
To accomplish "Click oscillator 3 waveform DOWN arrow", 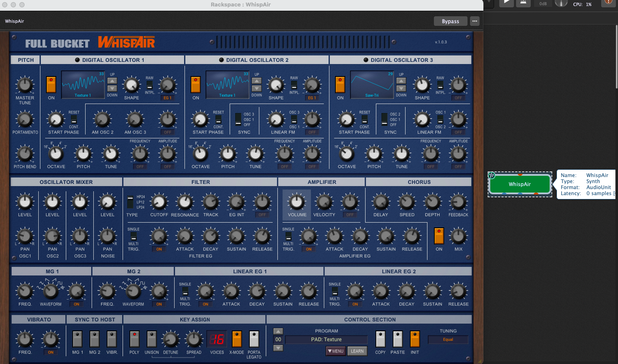I will (401, 89).
